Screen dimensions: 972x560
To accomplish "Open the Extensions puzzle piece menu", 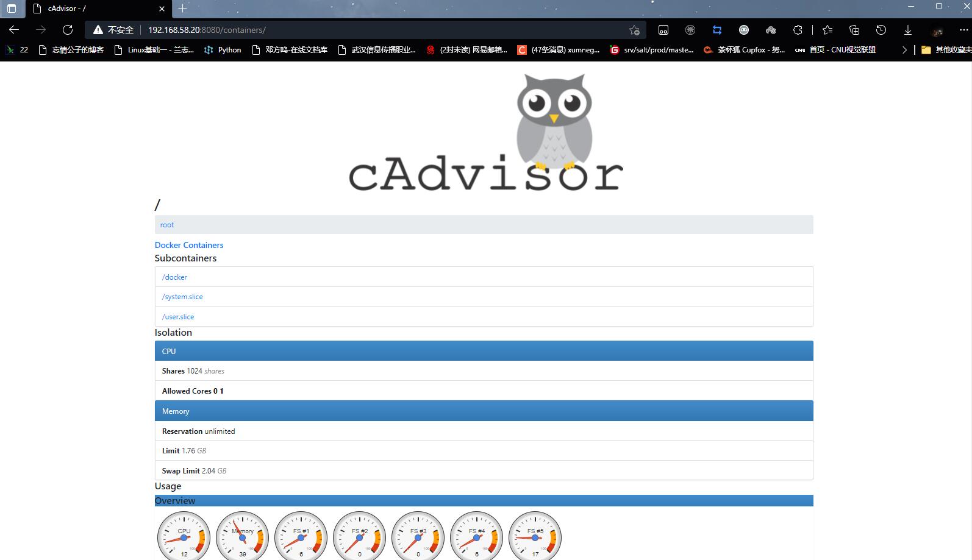I will click(798, 30).
